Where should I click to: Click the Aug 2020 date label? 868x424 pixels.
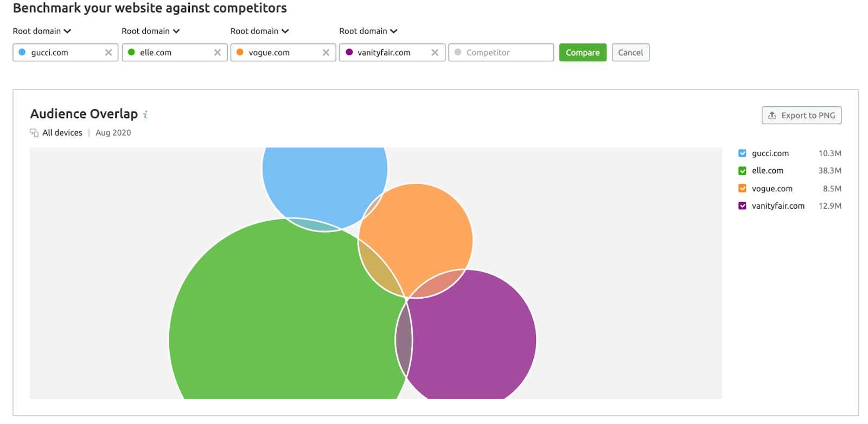click(113, 133)
